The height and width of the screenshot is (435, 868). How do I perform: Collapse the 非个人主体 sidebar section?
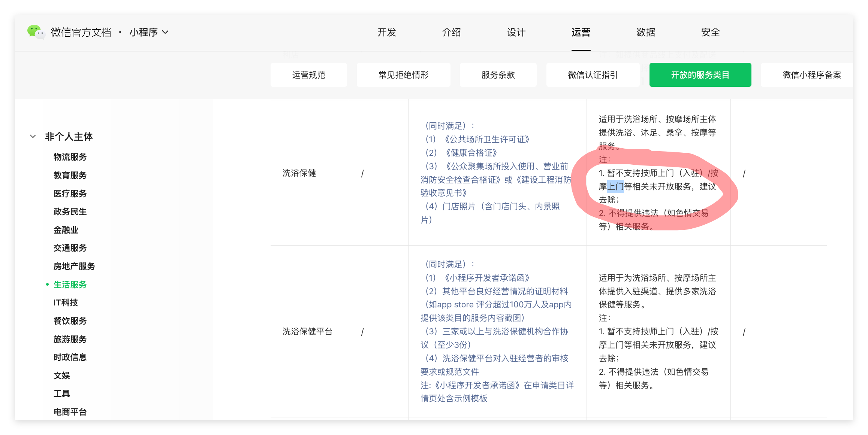33,137
